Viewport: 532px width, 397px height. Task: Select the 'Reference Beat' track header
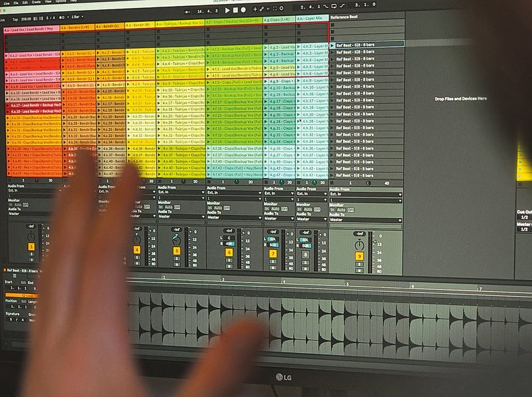point(367,17)
